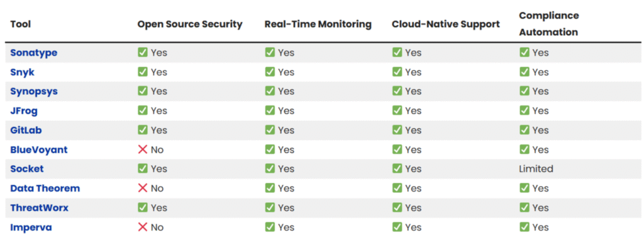Click Snyk's green check under Open Source Security
Viewport: 644px width, 248px height.
point(143,72)
